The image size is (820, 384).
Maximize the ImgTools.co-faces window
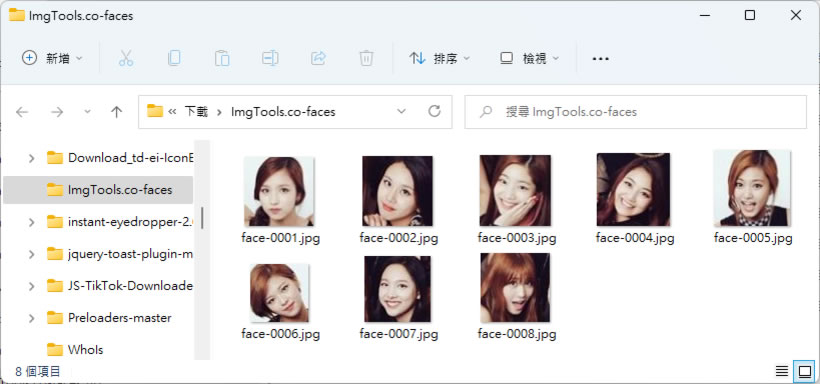coord(749,15)
